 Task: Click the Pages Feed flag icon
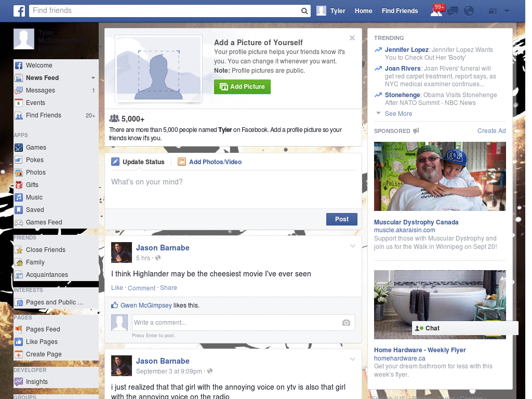[19, 329]
